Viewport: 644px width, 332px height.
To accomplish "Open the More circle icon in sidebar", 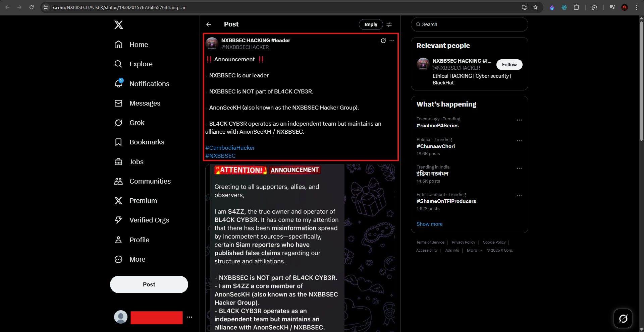I will 118,259.
